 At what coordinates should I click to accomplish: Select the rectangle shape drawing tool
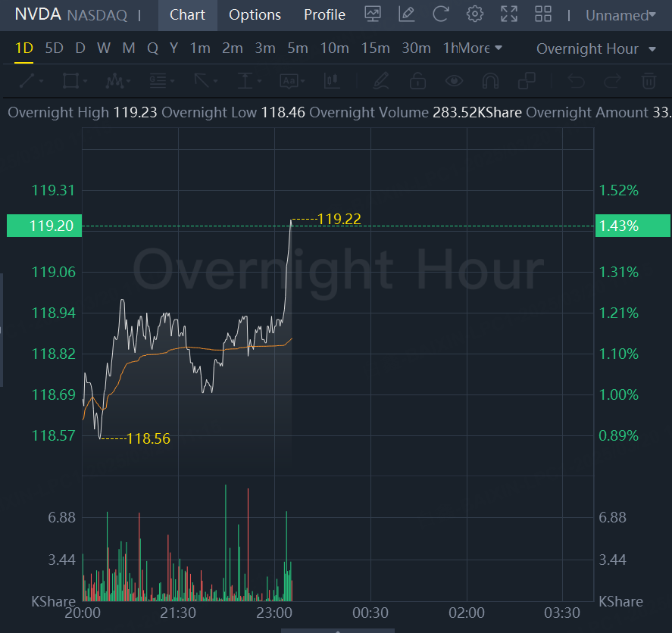[x=70, y=80]
